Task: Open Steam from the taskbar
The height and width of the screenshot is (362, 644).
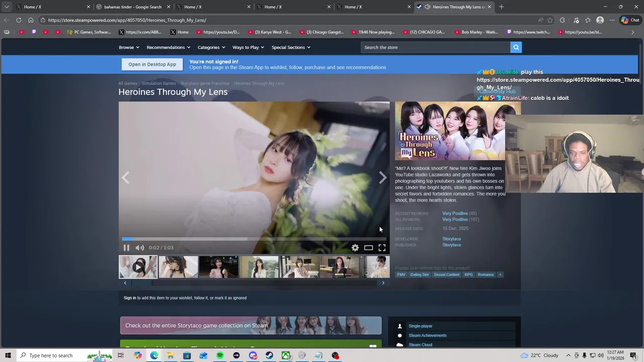Action: 269,355
